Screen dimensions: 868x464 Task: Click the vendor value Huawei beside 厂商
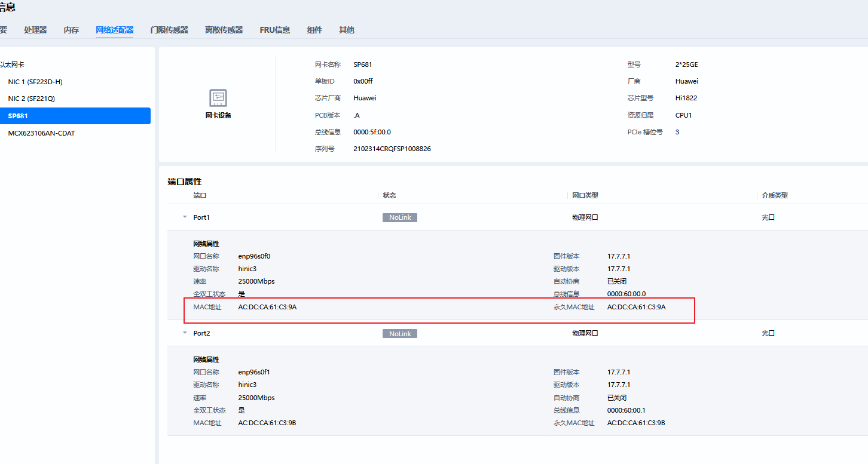(687, 81)
